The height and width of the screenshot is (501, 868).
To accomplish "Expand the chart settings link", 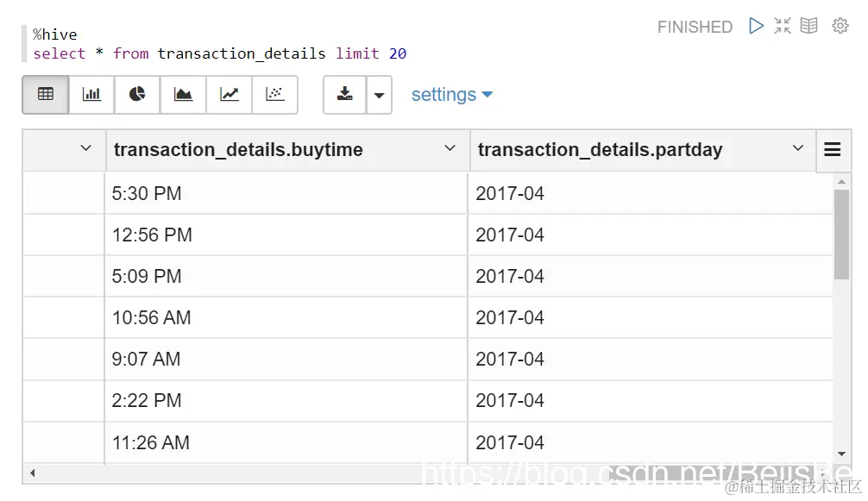I will [452, 95].
